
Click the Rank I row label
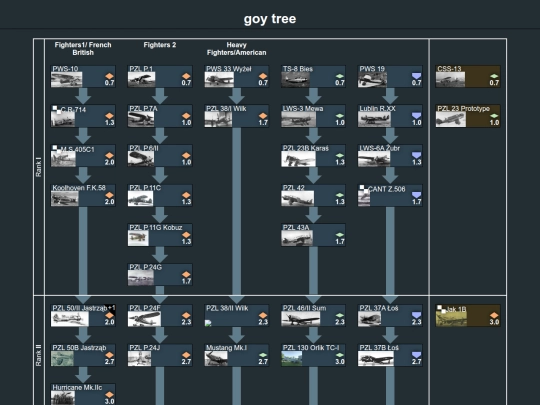(x=38, y=167)
